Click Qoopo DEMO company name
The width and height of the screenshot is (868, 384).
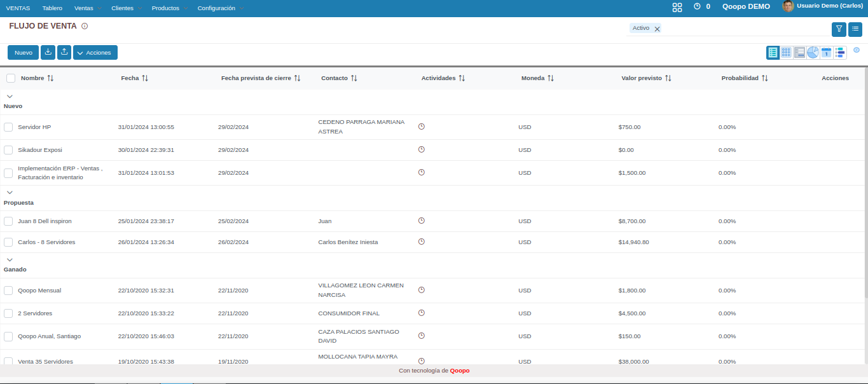(746, 6)
